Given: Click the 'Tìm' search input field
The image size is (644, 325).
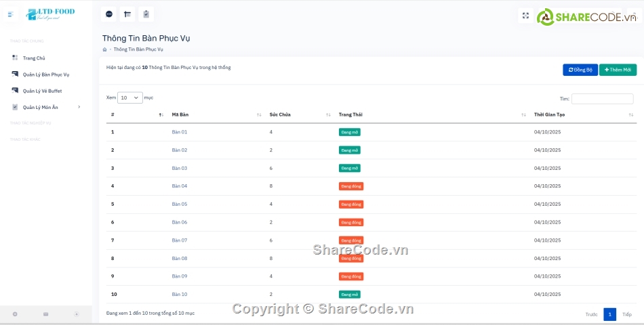Looking at the screenshot, I should click(x=602, y=99).
